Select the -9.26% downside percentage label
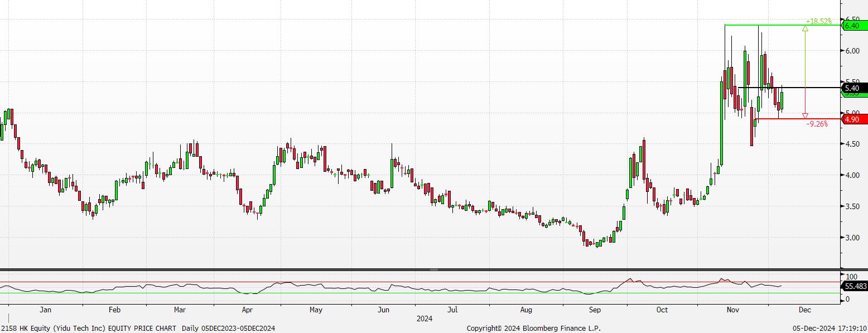The height and width of the screenshot is (333, 868). [x=817, y=124]
